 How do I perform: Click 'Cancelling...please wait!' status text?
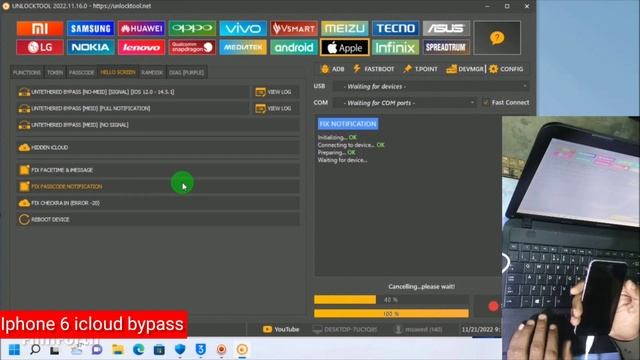click(x=421, y=287)
